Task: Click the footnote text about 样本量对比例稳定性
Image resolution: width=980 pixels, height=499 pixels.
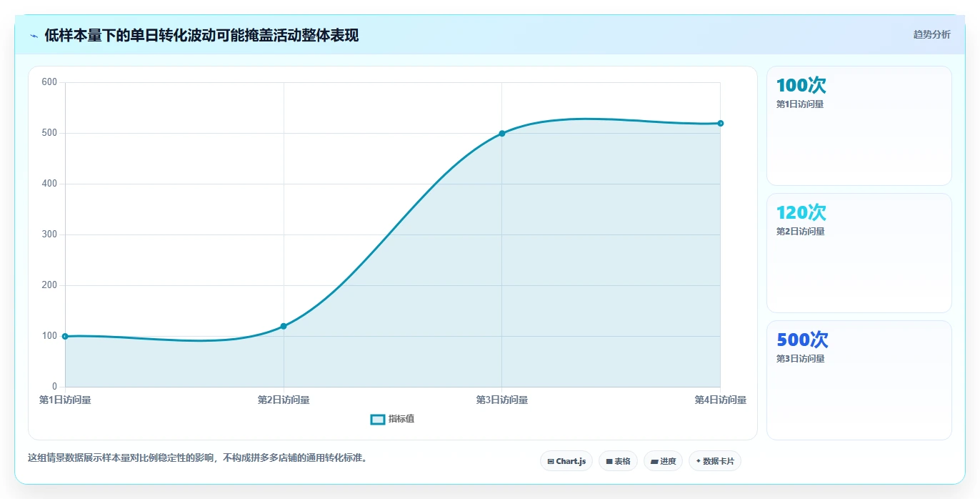Action: (197, 458)
